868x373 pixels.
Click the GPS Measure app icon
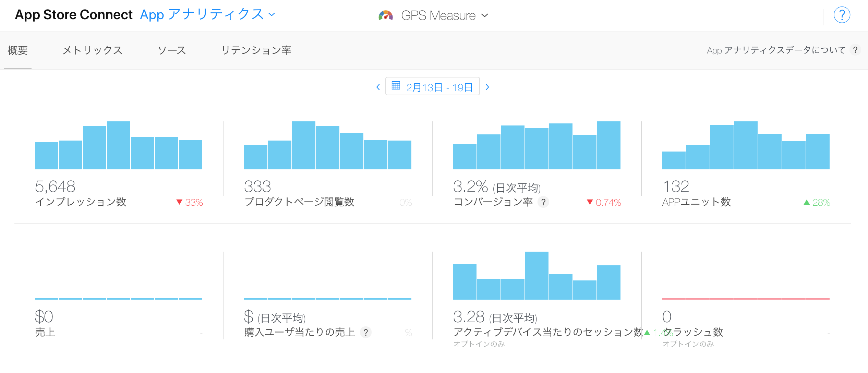click(x=386, y=15)
